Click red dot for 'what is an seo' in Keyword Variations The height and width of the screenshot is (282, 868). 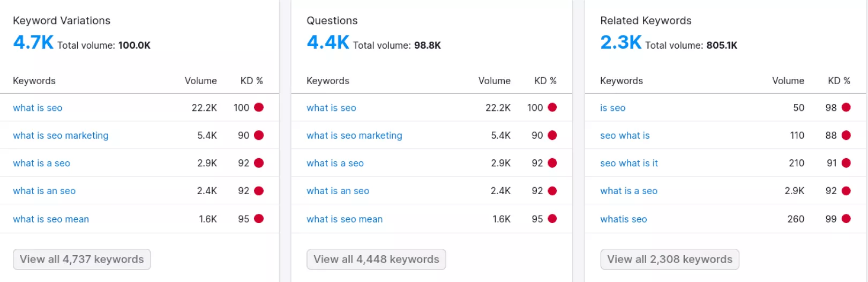point(259,190)
